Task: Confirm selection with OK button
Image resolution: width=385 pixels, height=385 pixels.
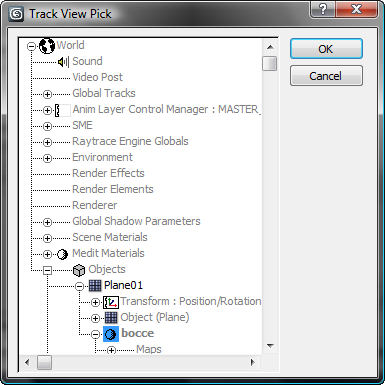Action: pos(326,49)
